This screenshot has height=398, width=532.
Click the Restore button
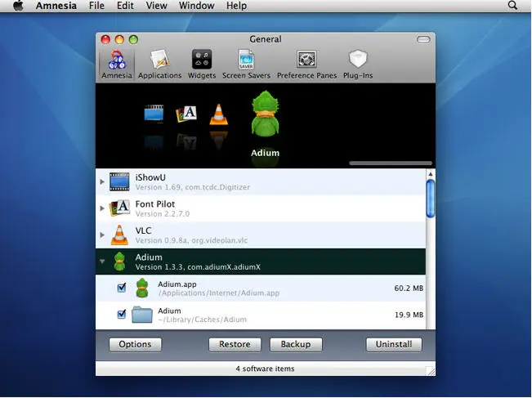235,344
